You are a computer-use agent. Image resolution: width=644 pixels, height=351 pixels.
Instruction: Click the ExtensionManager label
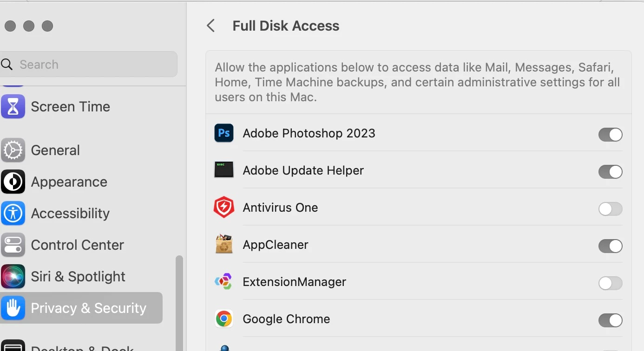tap(294, 282)
